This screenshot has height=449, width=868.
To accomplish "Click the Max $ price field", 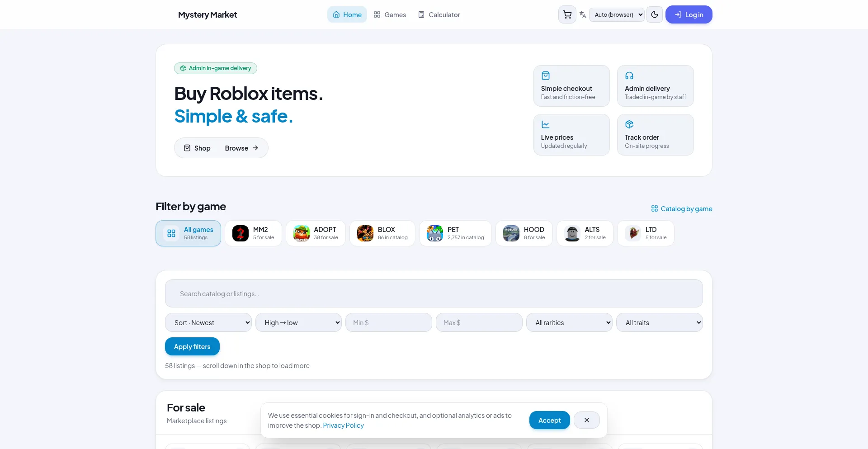I will [x=479, y=322].
